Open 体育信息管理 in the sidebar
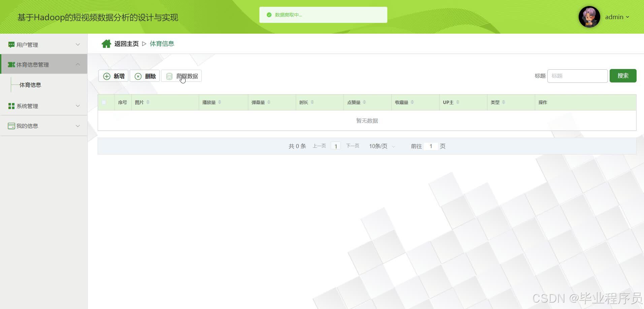 44,64
